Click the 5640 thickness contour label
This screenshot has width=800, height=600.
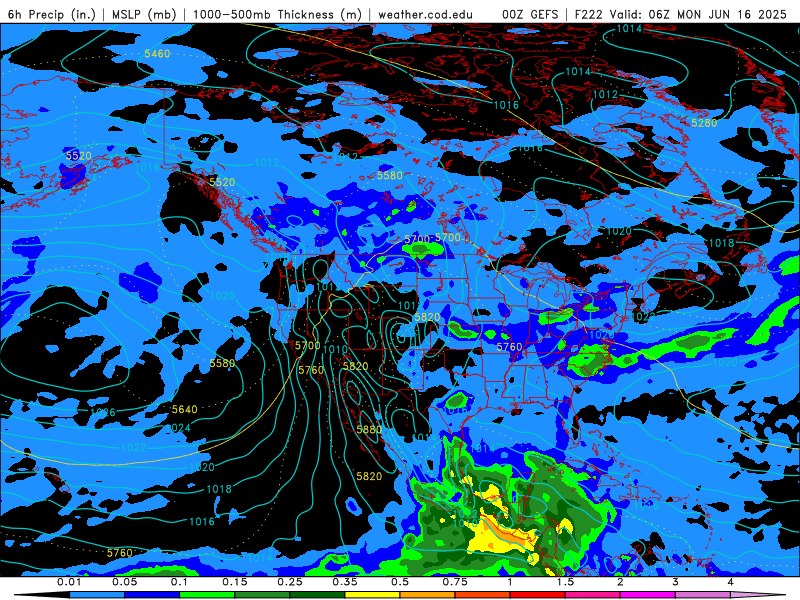(184, 410)
